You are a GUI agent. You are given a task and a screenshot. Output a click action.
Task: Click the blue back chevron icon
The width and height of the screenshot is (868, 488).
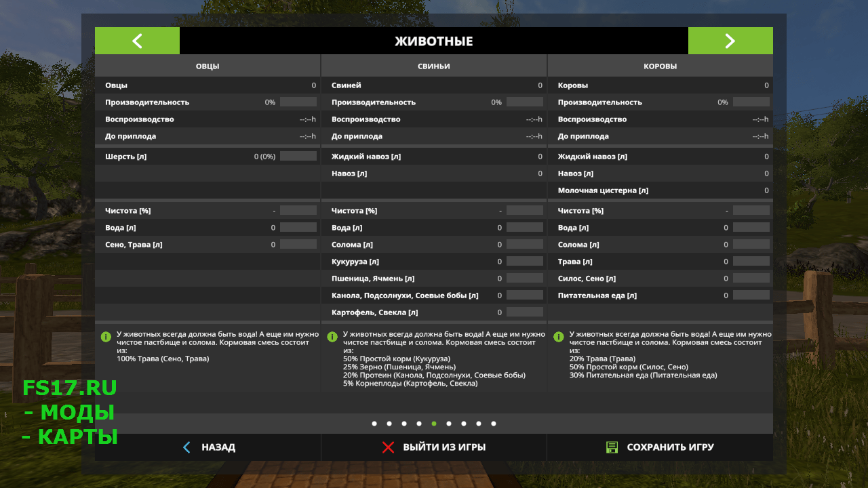(186, 447)
